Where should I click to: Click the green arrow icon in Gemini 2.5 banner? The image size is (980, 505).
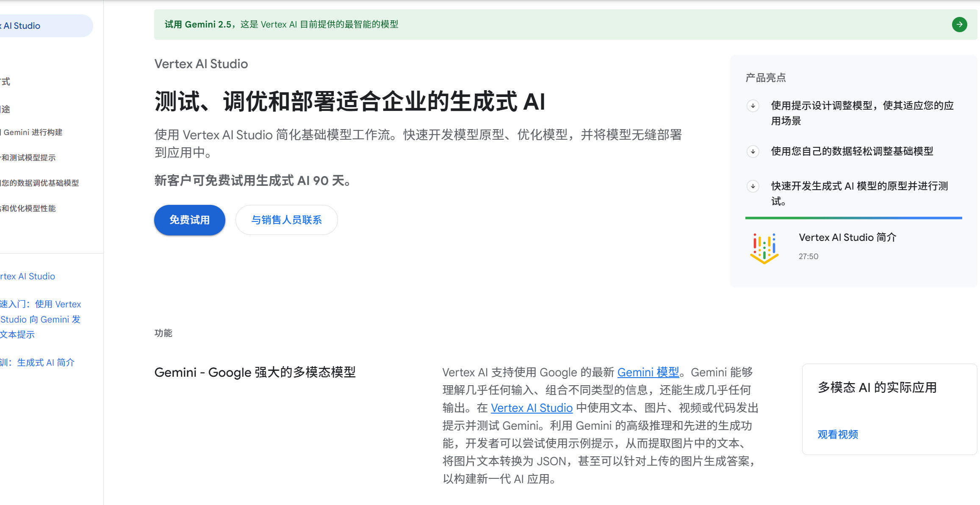click(959, 25)
